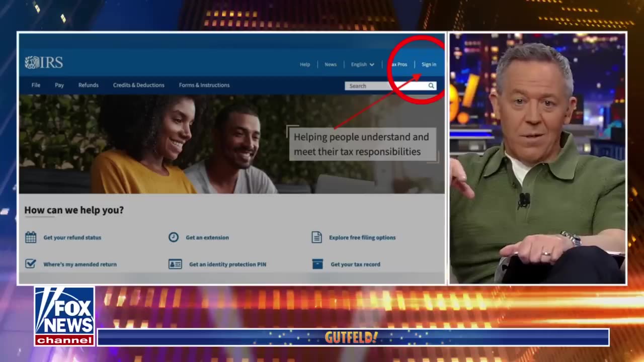Open the File menu
Image resolution: width=644 pixels, height=362 pixels.
[x=36, y=85]
